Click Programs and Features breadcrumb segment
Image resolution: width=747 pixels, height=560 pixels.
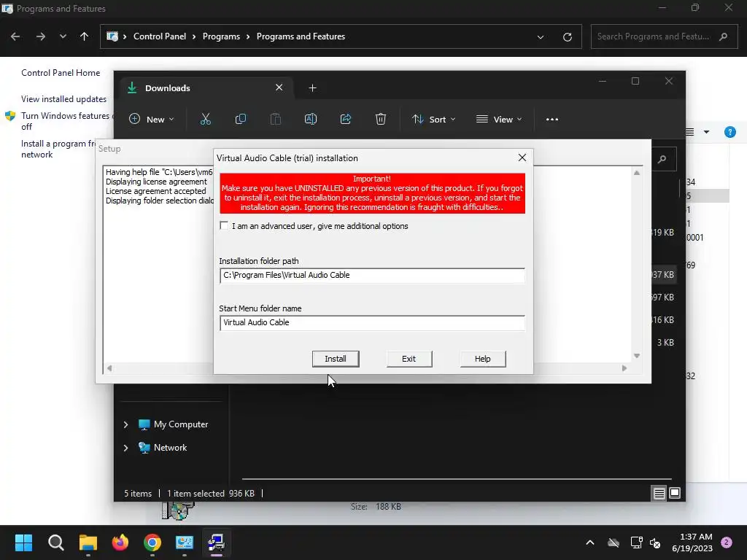click(x=301, y=36)
